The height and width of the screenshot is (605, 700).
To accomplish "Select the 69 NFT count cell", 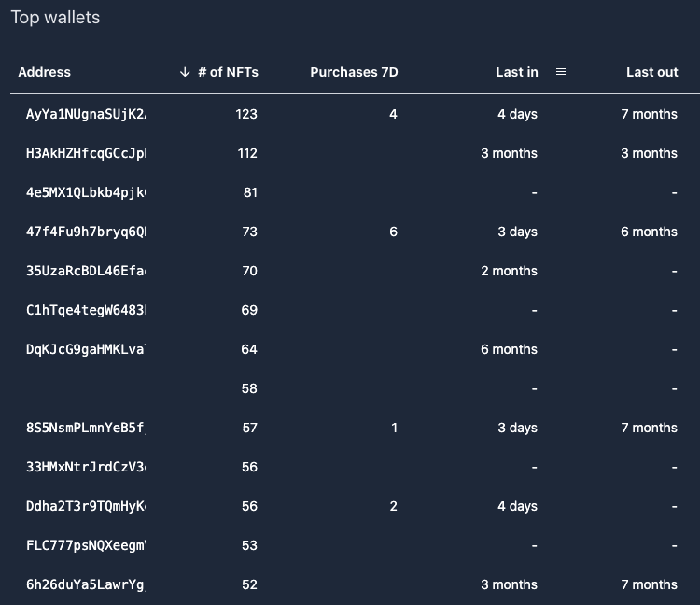I will (249, 310).
